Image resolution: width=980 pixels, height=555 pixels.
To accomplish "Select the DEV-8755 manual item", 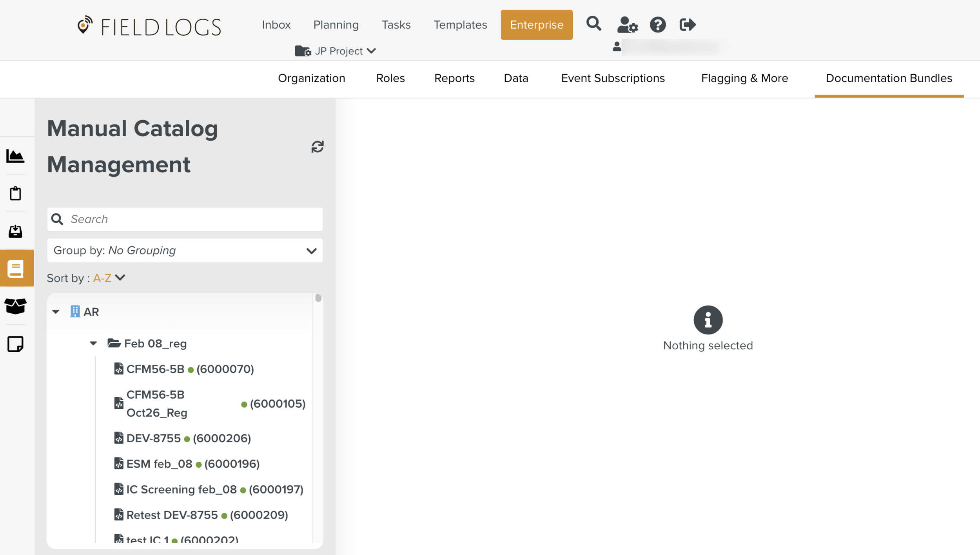I will point(154,438).
